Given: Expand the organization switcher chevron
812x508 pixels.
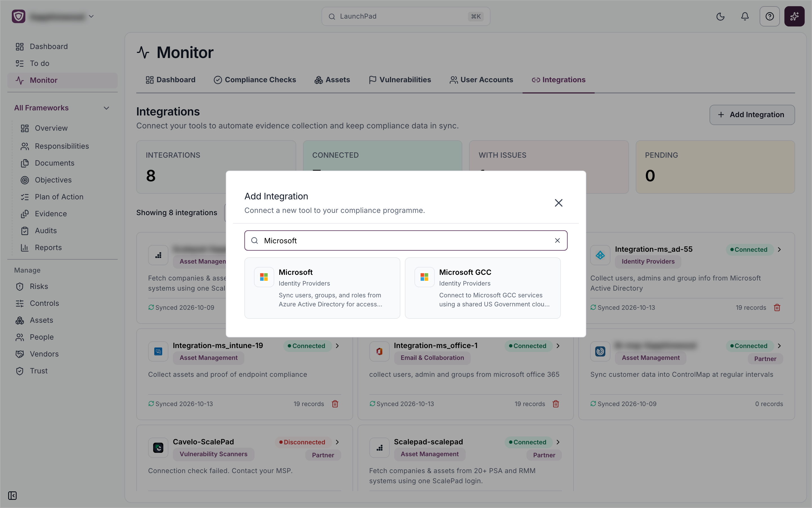Looking at the screenshot, I should (x=91, y=16).
